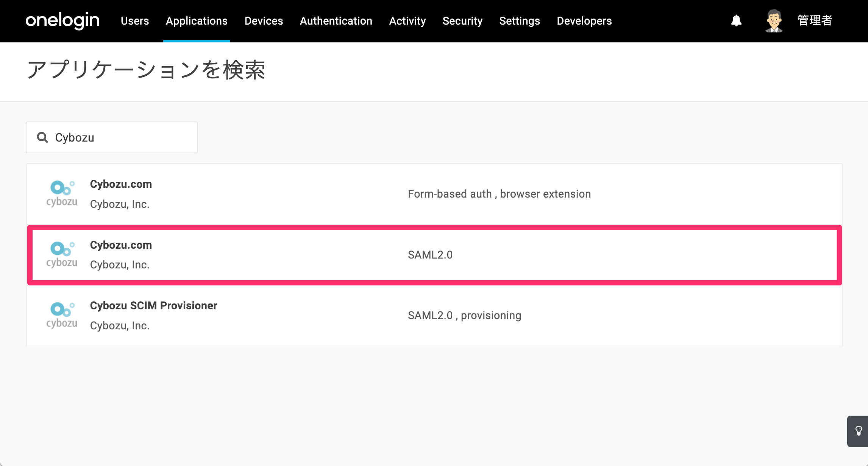The width and height of the screenshot is (868, 466).
Task: Open the Developers menu
Action: pyautogui.click(x=584, y=21)
